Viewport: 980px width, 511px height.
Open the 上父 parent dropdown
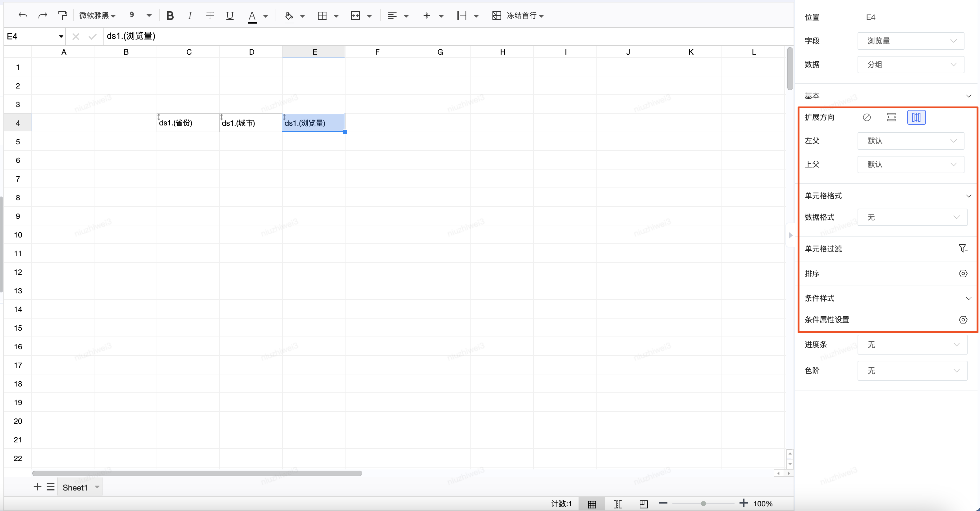coord(910,165)
